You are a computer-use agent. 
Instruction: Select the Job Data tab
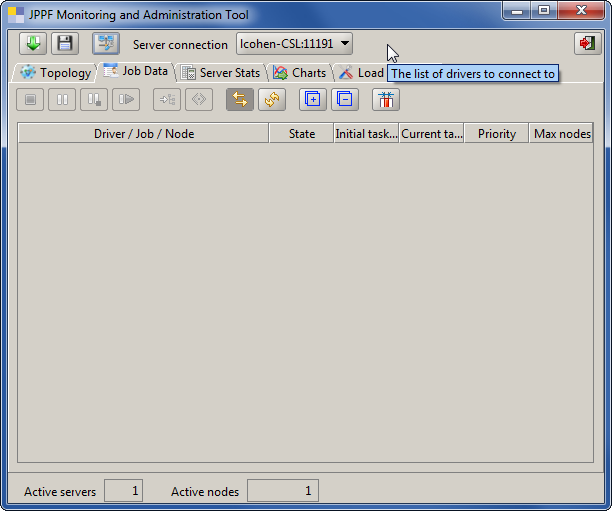tap(136, 71)
